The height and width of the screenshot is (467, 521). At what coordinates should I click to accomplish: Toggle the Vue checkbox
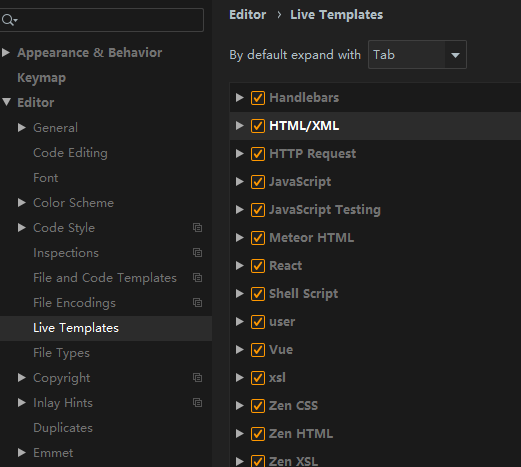(258, 350)
